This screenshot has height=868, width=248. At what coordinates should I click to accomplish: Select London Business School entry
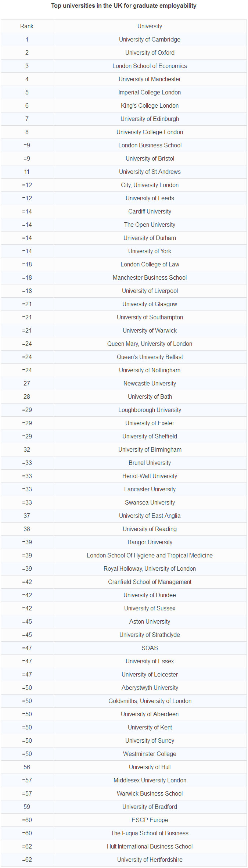pos(150,146)
